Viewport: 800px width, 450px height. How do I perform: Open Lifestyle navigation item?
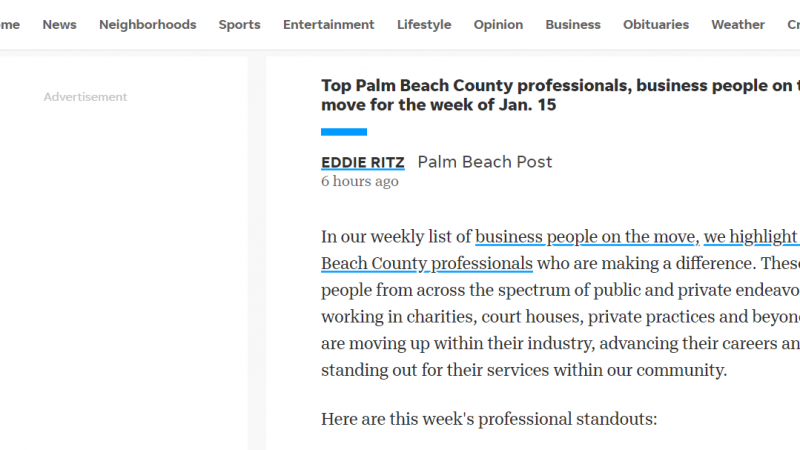click(x=424, y=24)
